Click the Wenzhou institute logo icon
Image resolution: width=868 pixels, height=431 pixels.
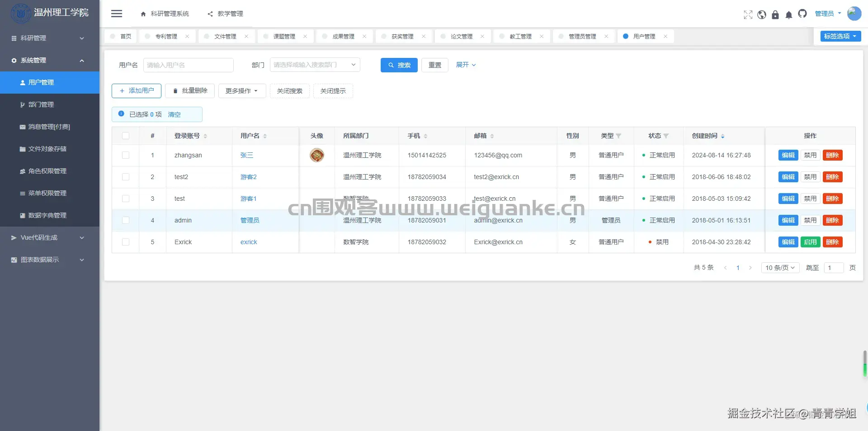[x=21, y=13]
